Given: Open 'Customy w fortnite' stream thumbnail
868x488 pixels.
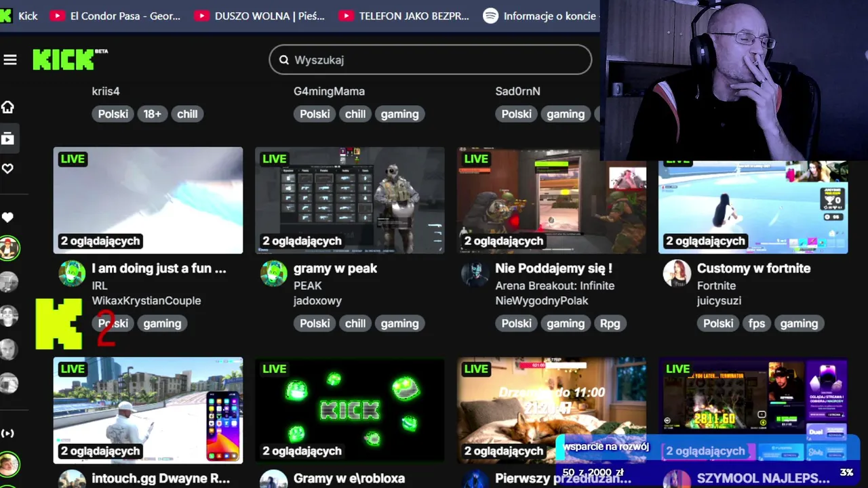Looking at the screenshot, I should (753, 207).
